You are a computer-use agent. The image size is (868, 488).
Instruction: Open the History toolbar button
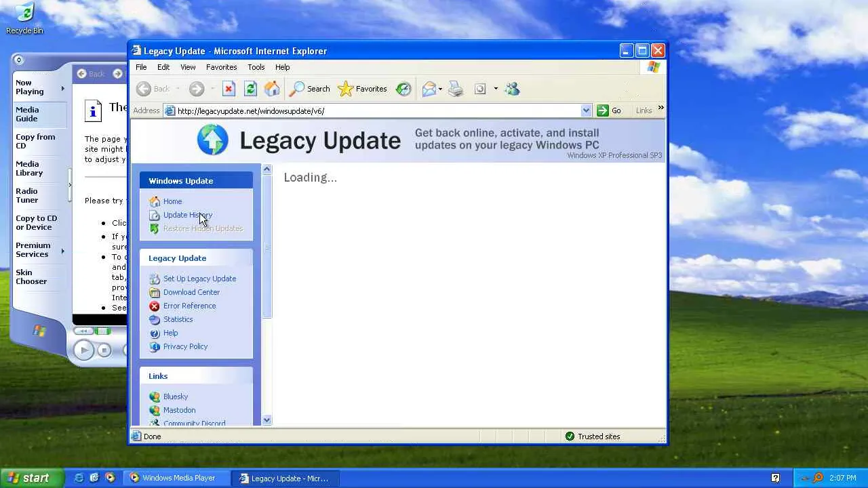tap(403, 89)
